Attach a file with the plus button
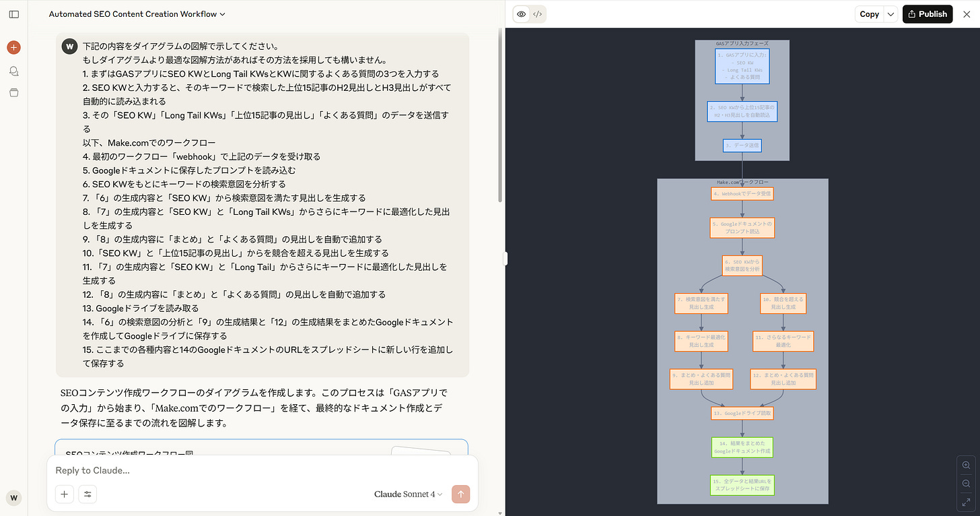The height and width of the screenshot is (516, 980). click(x=64, y=494)
